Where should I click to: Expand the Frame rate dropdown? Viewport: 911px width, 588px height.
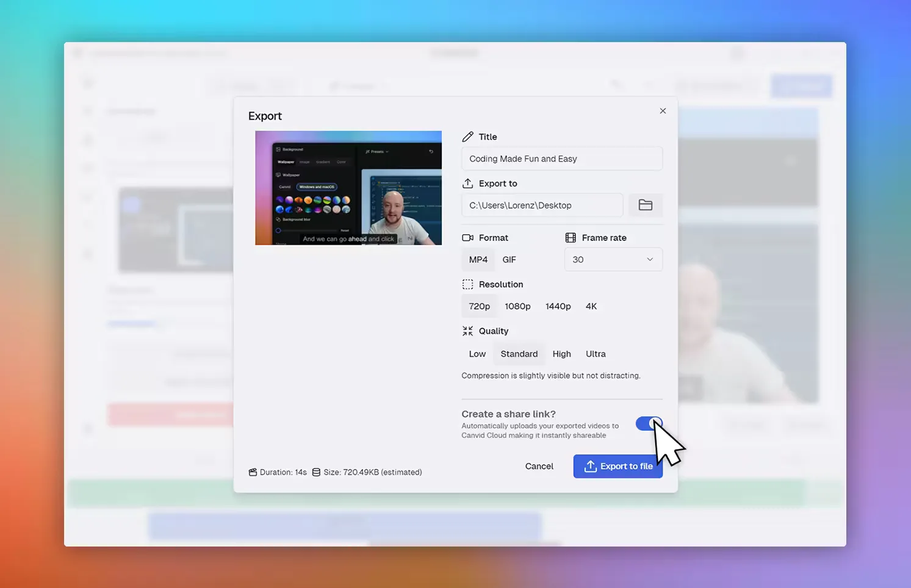point(613,259)
